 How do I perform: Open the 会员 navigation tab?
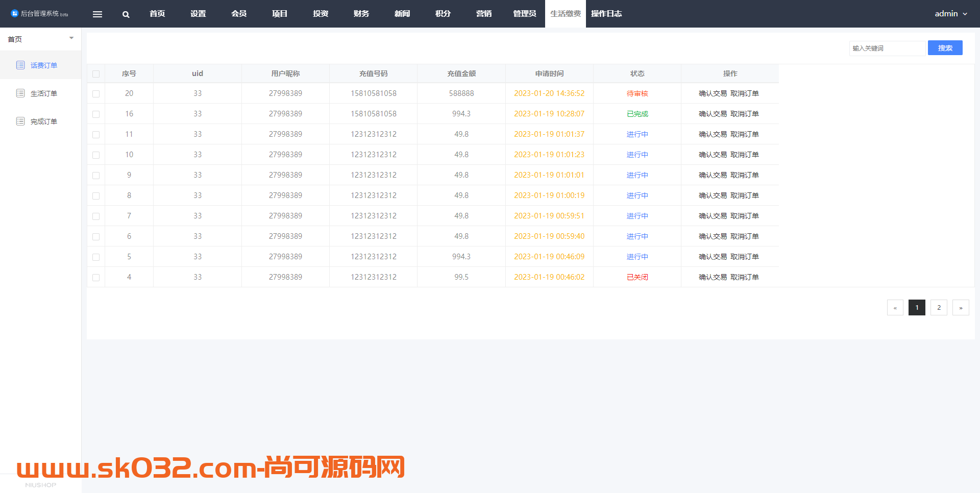coord(239,14)
